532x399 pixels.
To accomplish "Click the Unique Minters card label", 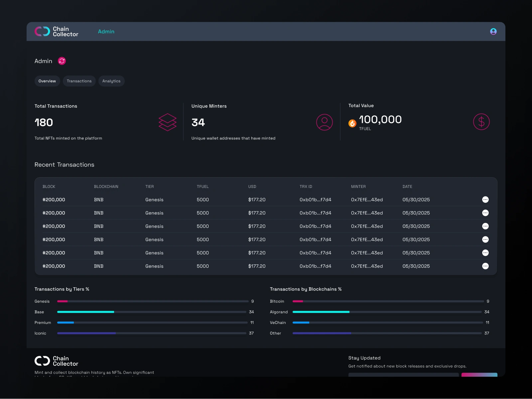I will (x=209, y=106).
